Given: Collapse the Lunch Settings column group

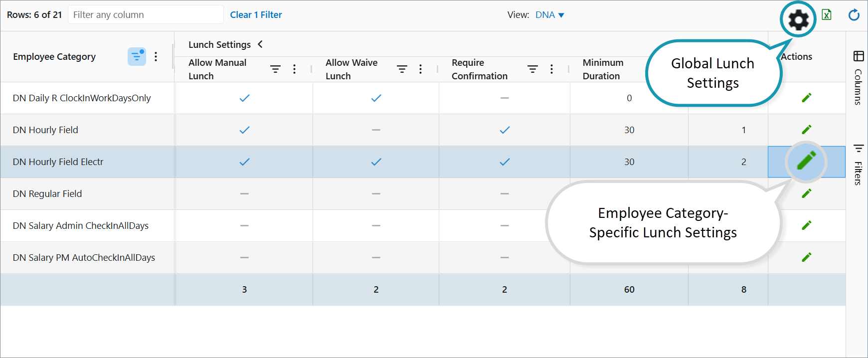Looking at the screenshot, I should (260, 44).
